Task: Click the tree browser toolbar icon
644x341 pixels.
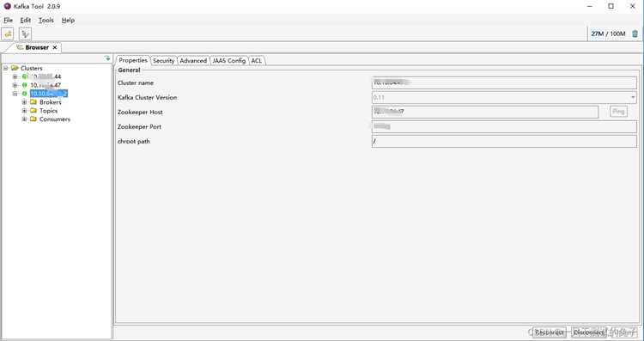Action: coord(25,34)
